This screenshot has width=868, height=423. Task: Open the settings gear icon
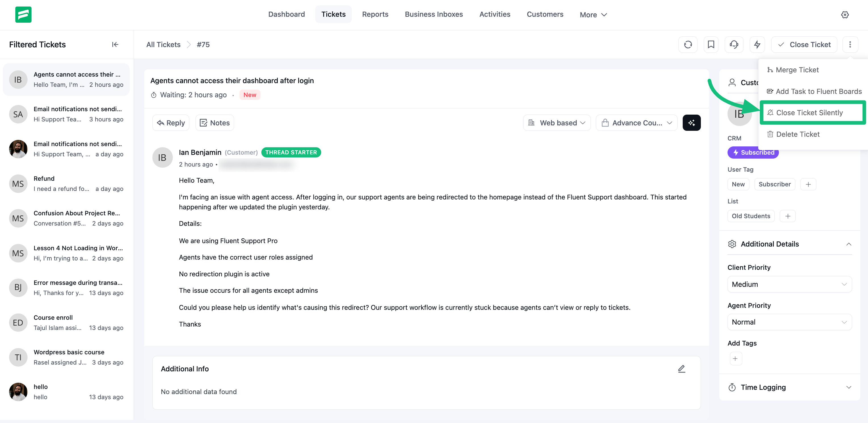844,14
